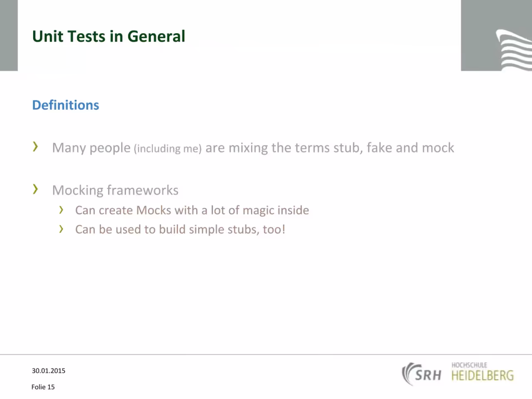The height and width of the screenshot is (399, 532).
Task: Click the sub-bullet chevron before 'Can create Mocks'
Action: click(x=61, y=210)
